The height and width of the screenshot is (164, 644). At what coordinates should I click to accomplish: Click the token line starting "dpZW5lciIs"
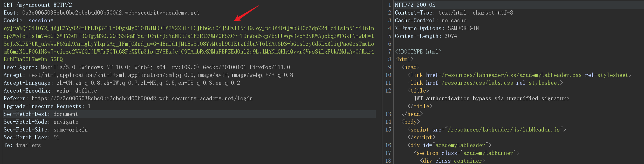point(189,36)
